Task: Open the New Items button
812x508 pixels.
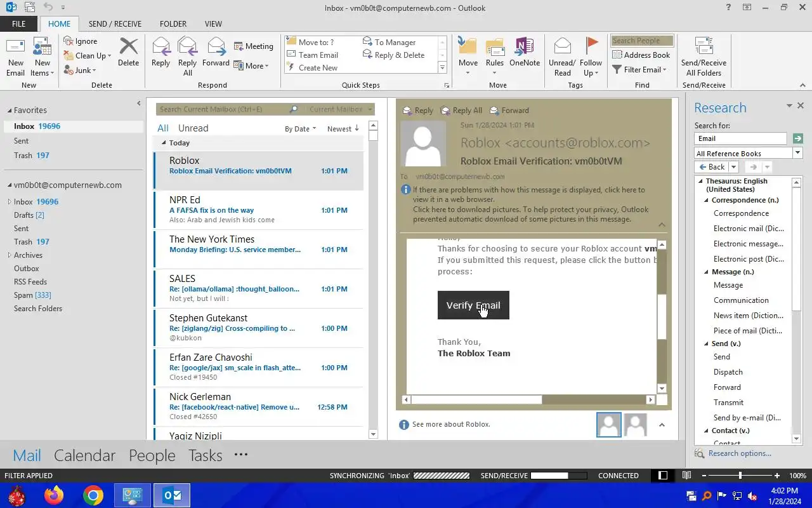Action: 42,57
